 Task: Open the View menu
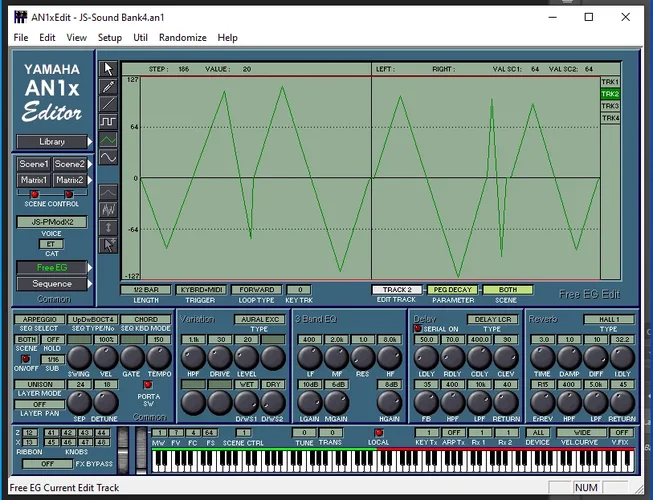click(x=77, y=37)
